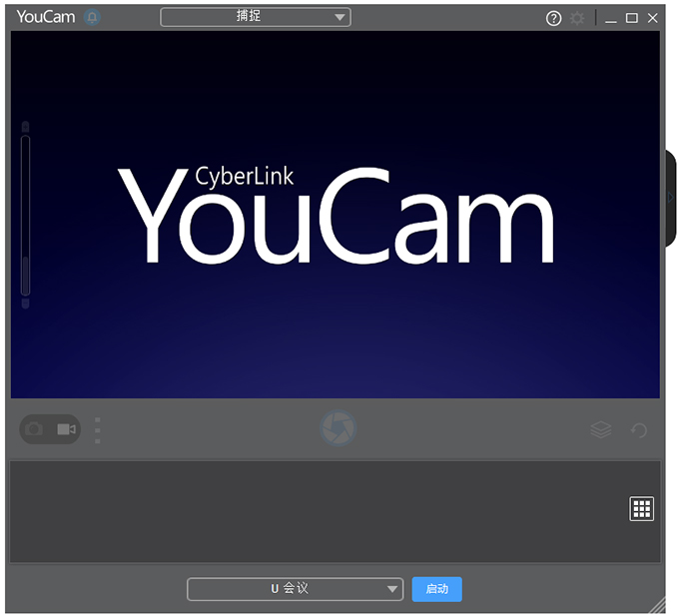
Task: Click the 启动 launch button
Action: (x=437, y=589)
